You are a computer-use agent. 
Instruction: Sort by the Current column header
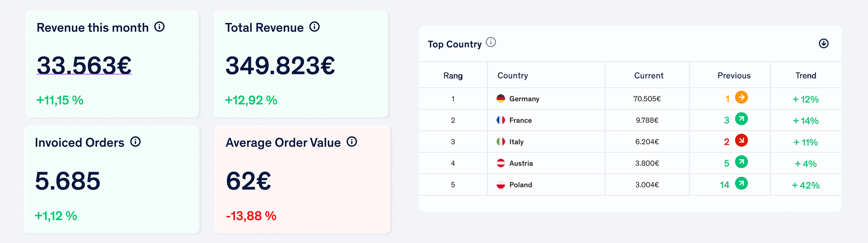click(648, 75)
